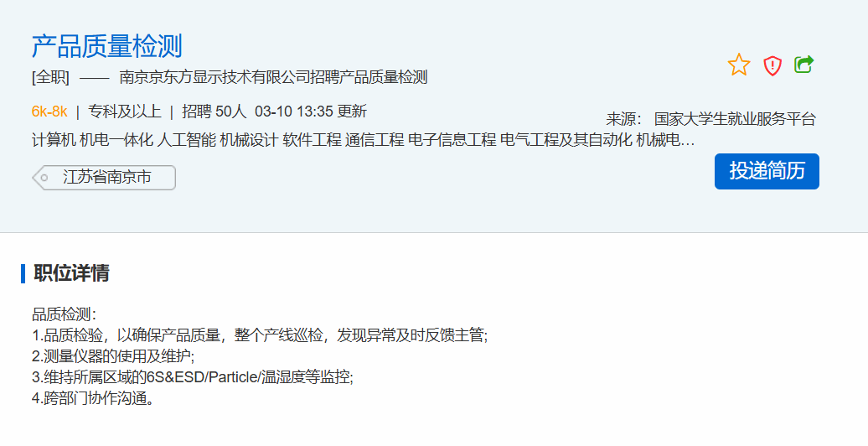The image size is (868, 446).
Task: Share the job using green share icon
Action: pos(803,65)
